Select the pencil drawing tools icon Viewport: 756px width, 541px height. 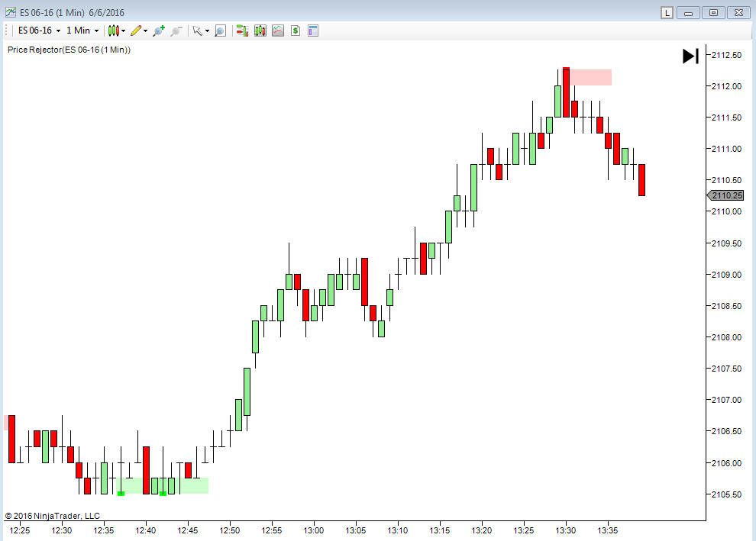click(136, 31)
